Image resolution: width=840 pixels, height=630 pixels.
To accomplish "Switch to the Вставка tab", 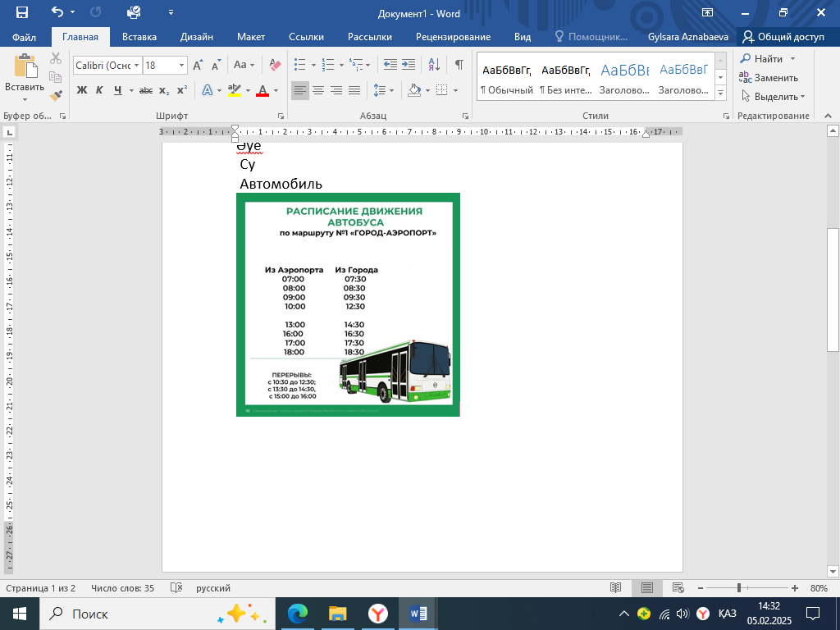I will (139, 37).
